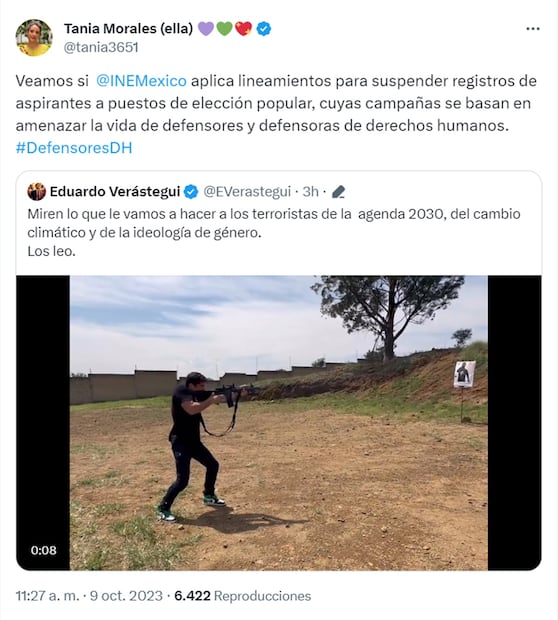Click the green heart emoji in display name
The width and height of the screenshot is (558, 620).
tap(224, 29)
